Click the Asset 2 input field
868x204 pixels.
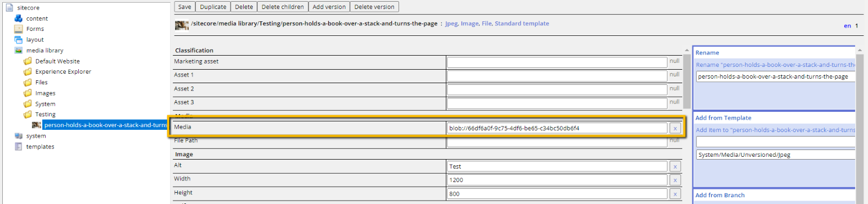(557, 89)
